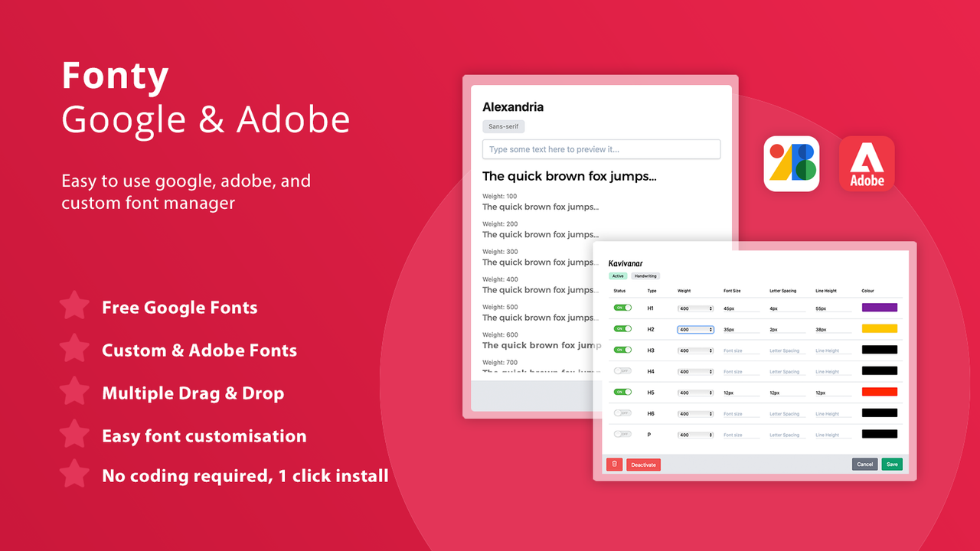The image size is (980, 551).
Task: Click the Active badge under Kavivanar
Action: click(x=617, y=276)
